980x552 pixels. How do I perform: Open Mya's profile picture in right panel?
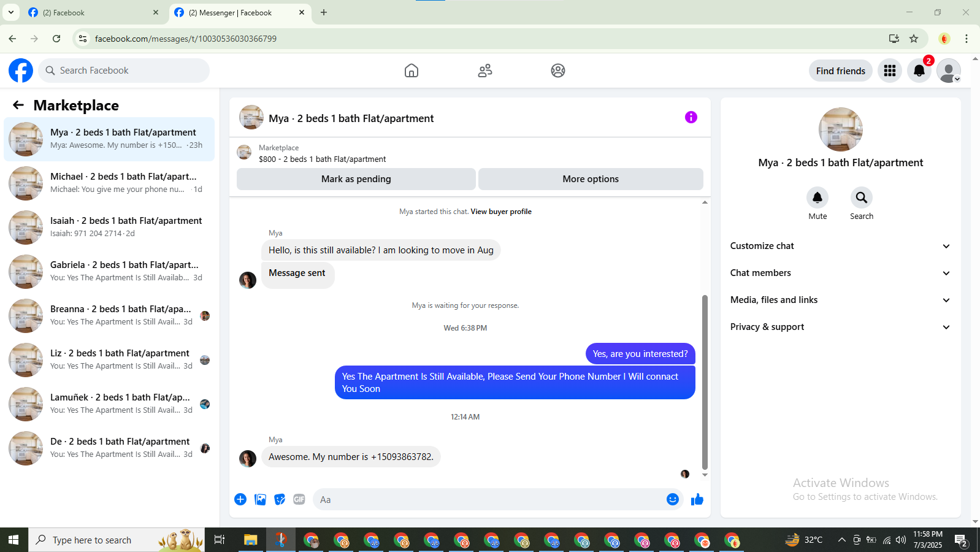(x=841, y=129)
